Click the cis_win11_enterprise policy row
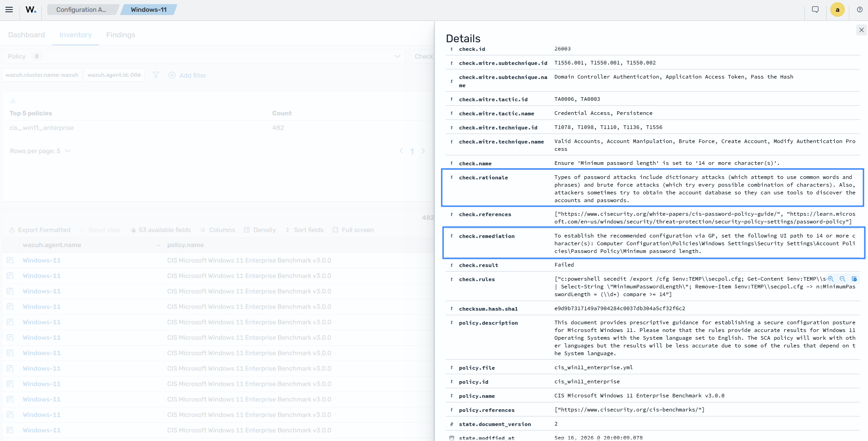 click(x=41, y=128)
